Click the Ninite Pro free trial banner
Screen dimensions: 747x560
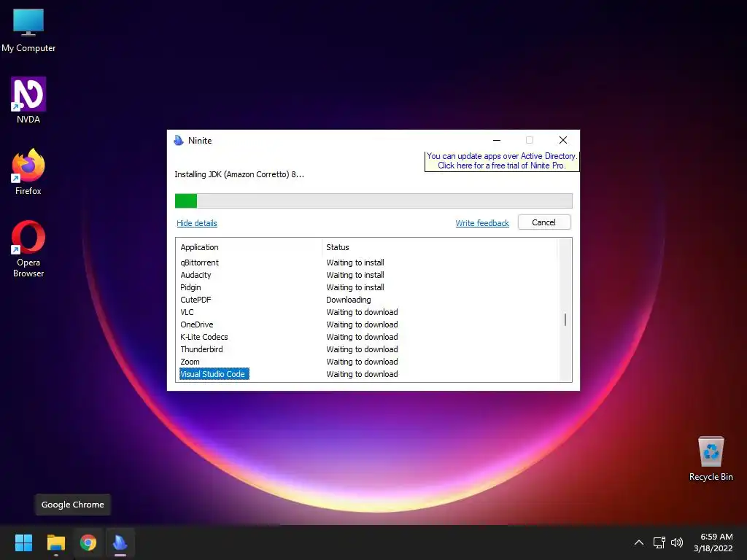(502, 161)
